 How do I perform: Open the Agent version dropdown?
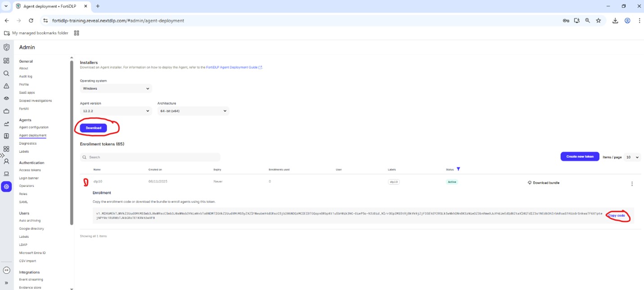116,111
